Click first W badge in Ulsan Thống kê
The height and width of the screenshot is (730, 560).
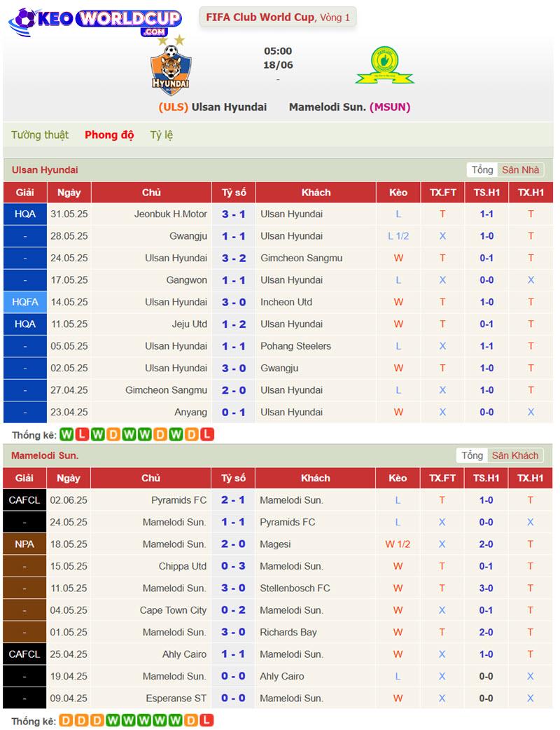[66, 435]
